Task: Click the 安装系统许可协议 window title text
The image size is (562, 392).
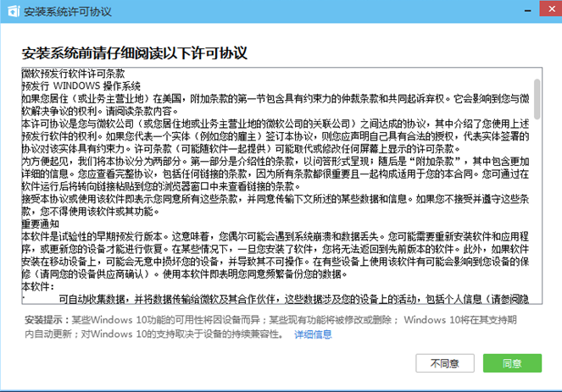Action: coord(62,10)
